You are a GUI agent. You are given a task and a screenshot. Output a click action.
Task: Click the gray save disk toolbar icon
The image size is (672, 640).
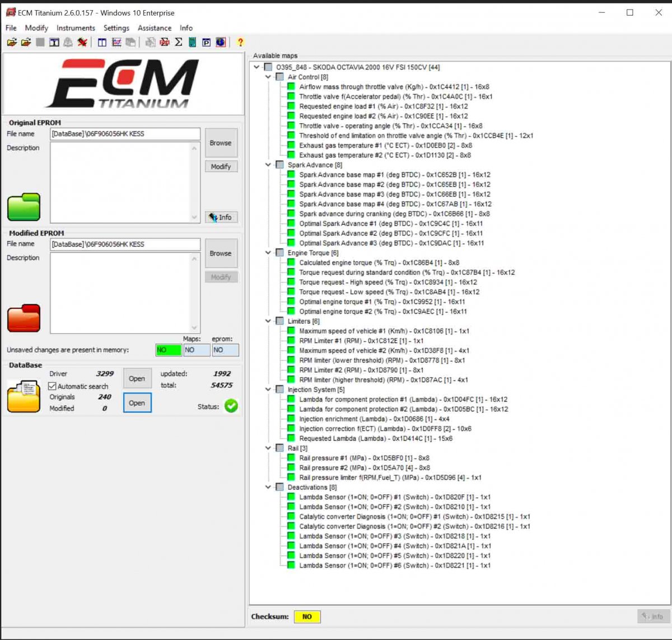[40, 42]
